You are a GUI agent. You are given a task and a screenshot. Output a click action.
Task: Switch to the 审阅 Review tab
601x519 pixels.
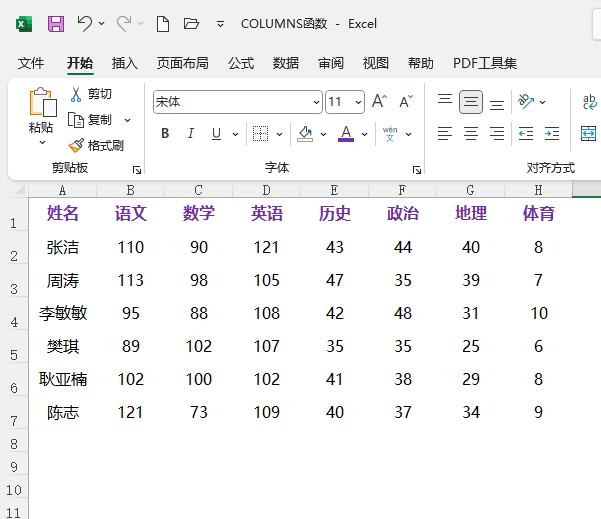331,63
